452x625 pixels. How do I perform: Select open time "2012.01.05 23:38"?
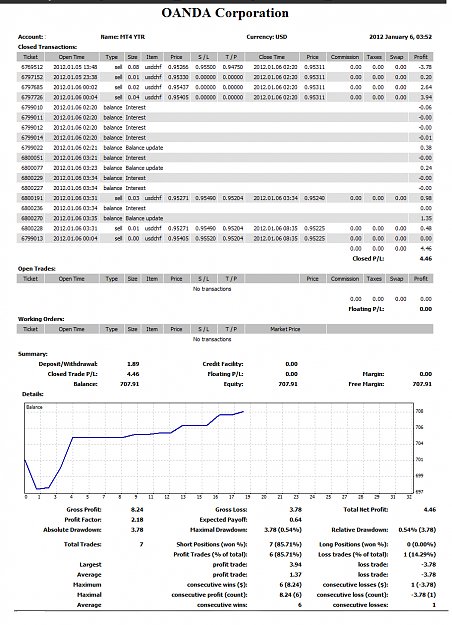tap(75, 77)
